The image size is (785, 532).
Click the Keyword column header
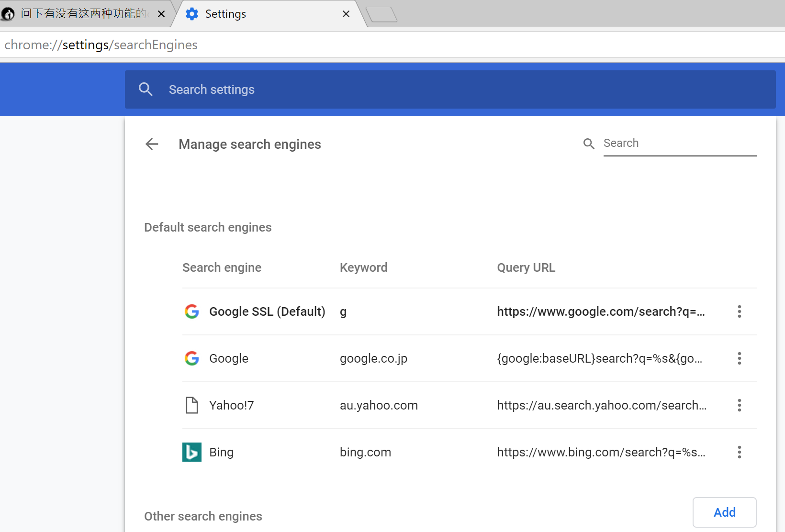click(x=364, y=267)
